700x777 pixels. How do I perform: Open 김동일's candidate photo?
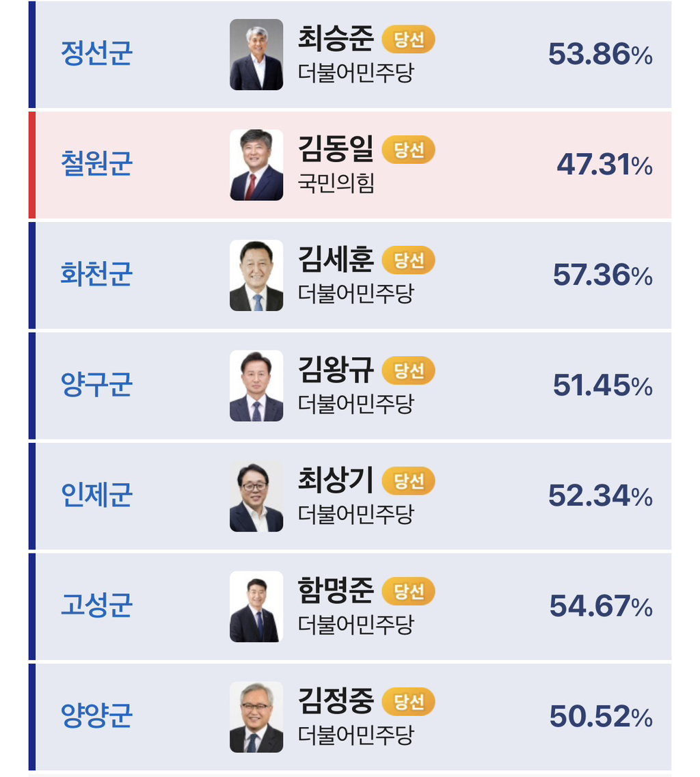point(256,165)
